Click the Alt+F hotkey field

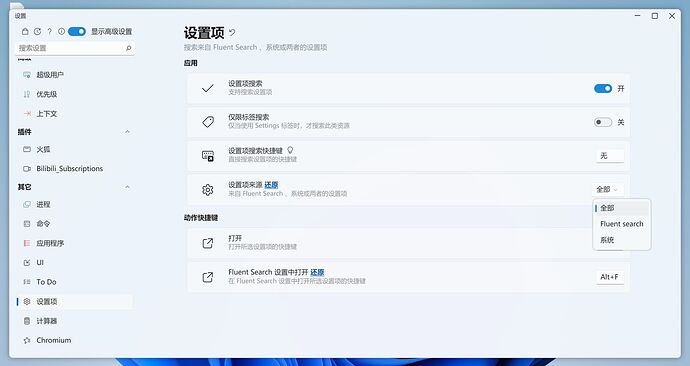(609, 277)
